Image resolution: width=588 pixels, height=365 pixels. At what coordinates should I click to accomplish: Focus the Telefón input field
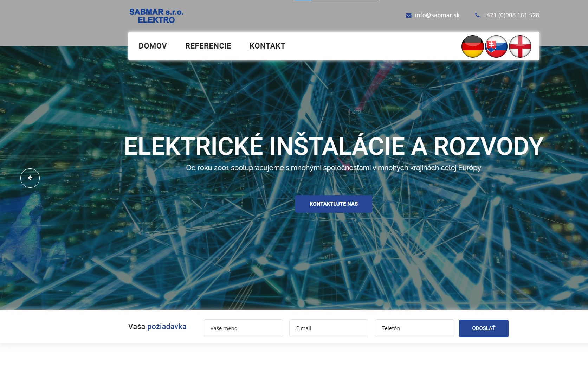414,328
